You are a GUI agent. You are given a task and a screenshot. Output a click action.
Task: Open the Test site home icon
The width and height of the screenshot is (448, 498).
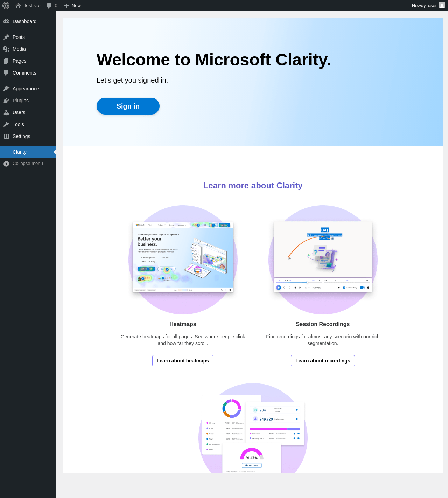click(x=18, y=6)
